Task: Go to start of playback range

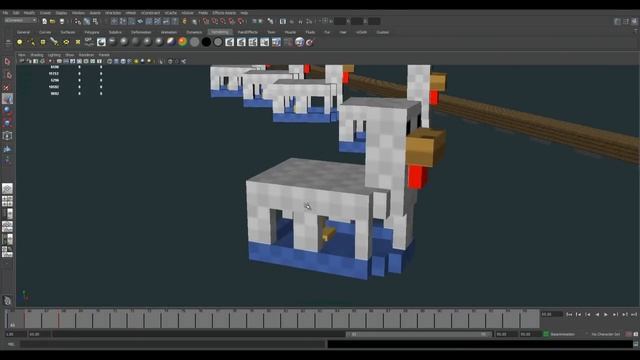Action: (569, 314)
